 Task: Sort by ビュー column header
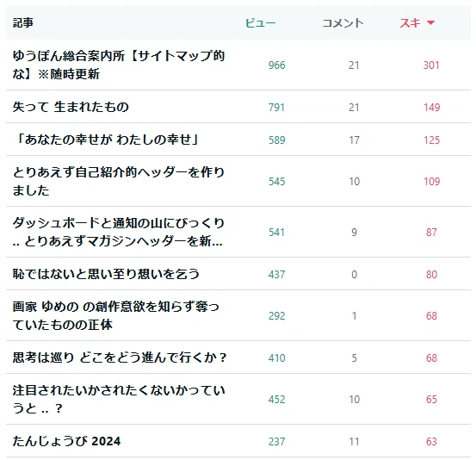[261, 23]
